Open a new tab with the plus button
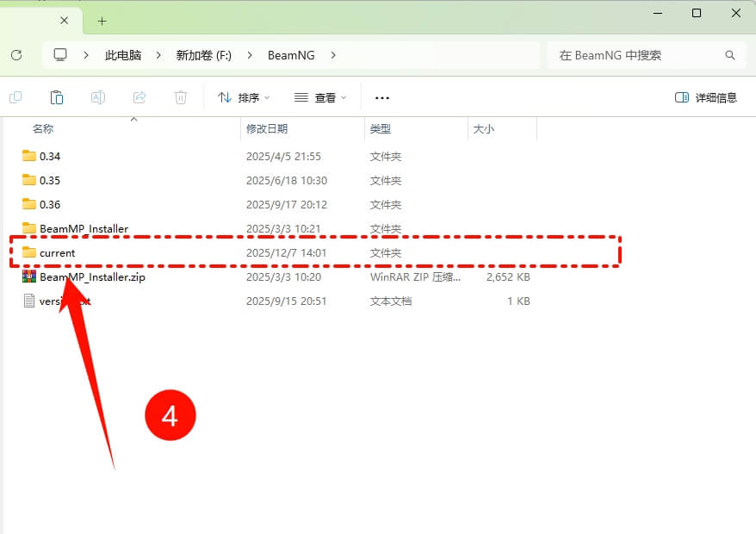 pyautogui.click(x=102, y=21)
